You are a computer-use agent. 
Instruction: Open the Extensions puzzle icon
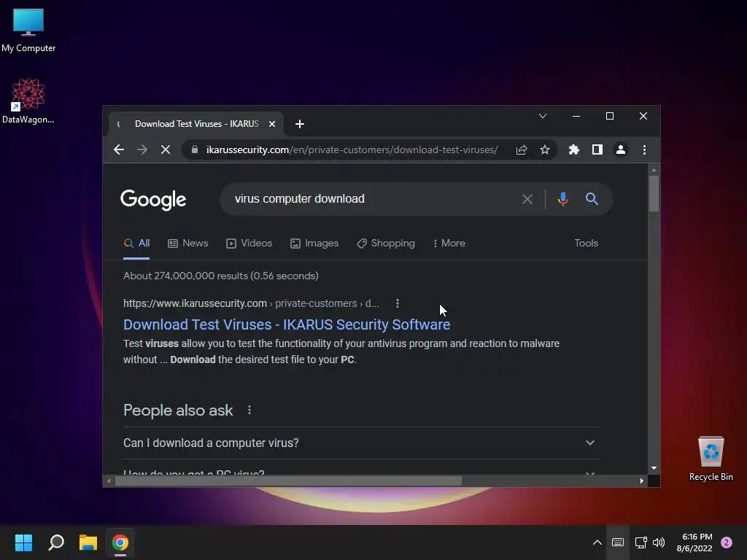574,149
